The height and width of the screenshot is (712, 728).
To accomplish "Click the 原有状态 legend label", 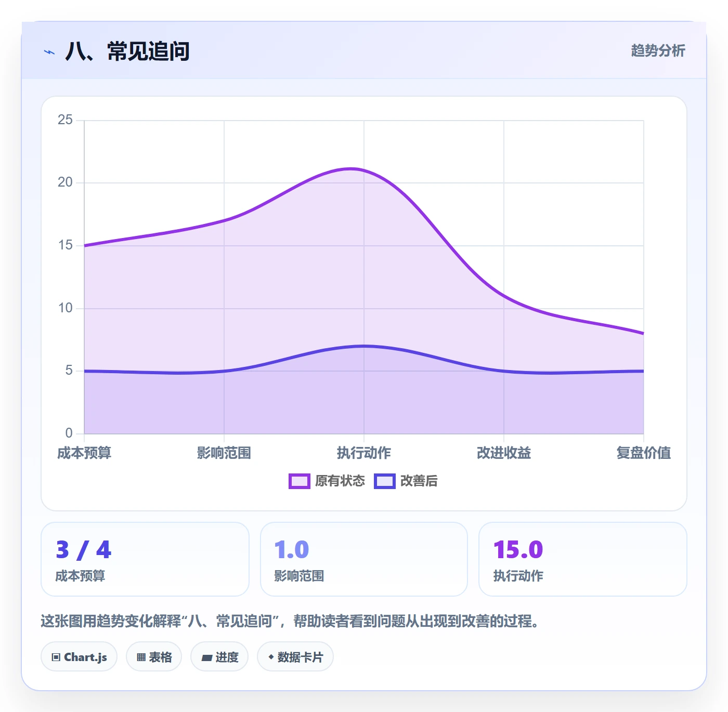I will click(x=340, y=481).
